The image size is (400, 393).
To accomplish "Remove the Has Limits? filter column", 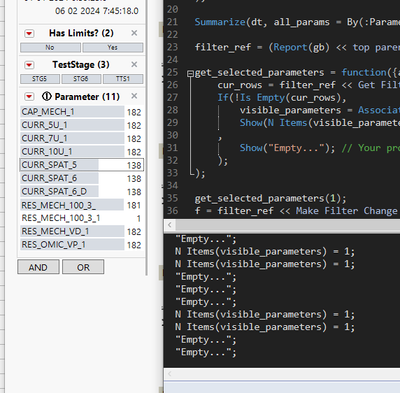I will pos(134,33).
